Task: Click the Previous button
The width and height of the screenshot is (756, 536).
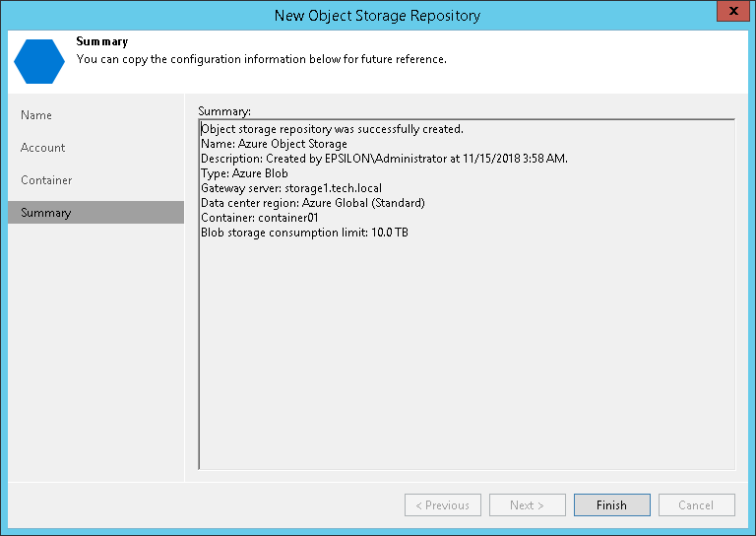Action: pyautogui.click(x=442, y=505)
